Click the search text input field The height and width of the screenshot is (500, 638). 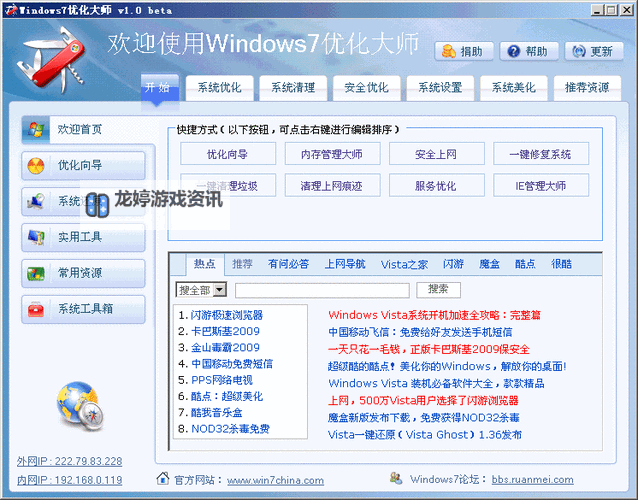322,290
